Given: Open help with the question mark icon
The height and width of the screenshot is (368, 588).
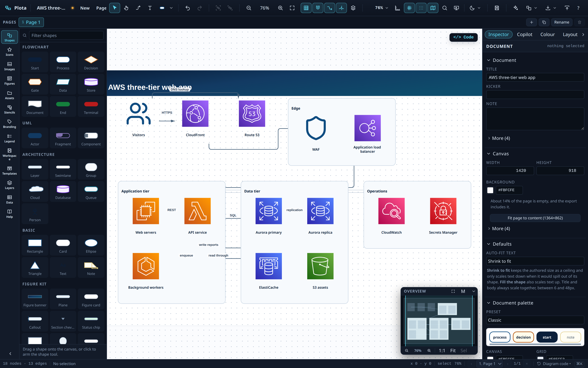Looking at the screenshot, I should 578,8.
